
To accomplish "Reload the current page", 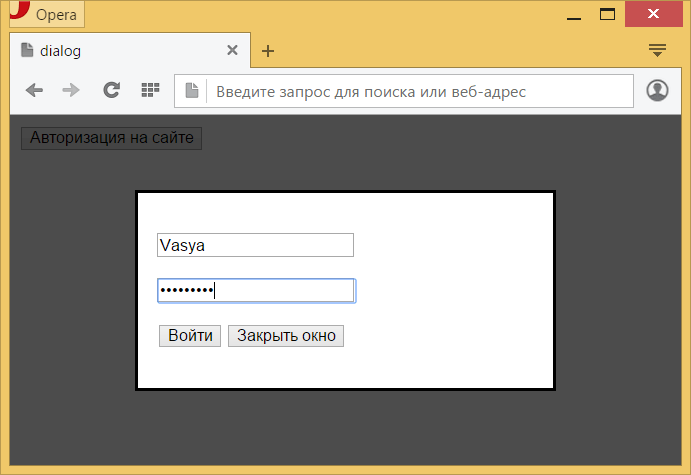I will tap(112, 91).
